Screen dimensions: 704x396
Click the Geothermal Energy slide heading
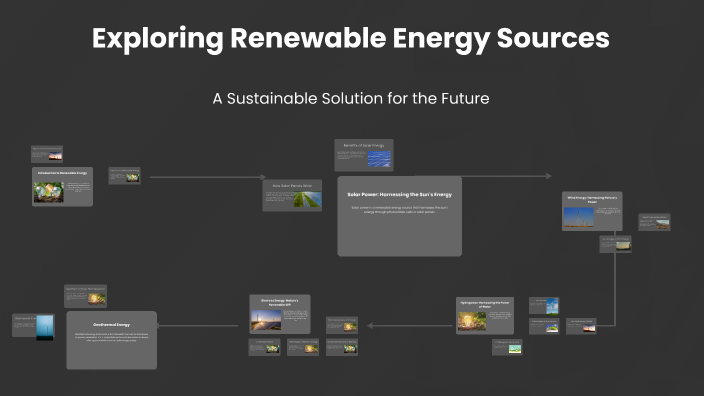tap(111, 325)
